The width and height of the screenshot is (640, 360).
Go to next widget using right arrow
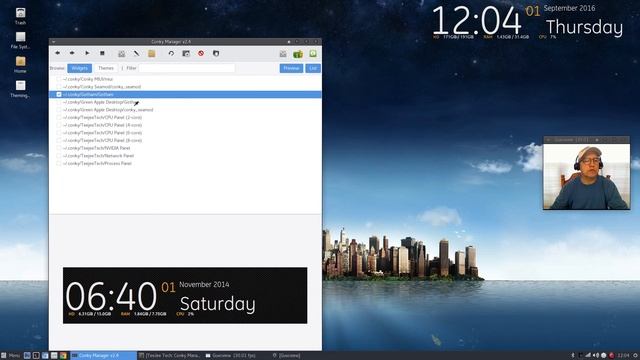click(x=72, y=53)
